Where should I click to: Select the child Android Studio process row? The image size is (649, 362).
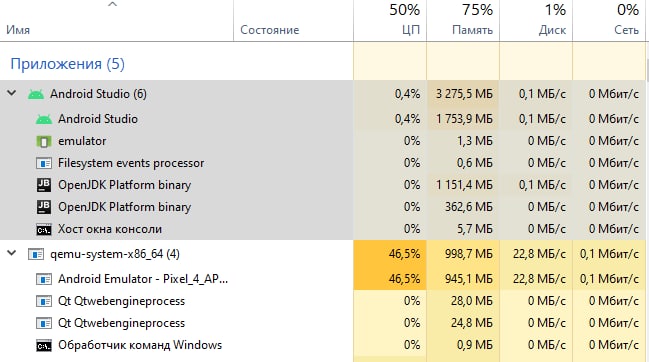tap(323, 119)
